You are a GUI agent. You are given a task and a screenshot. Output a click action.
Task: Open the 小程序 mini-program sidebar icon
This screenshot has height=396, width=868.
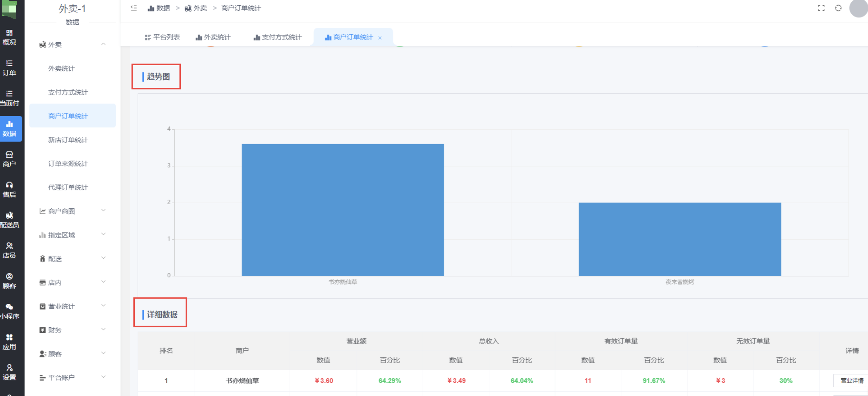point(9,312)
